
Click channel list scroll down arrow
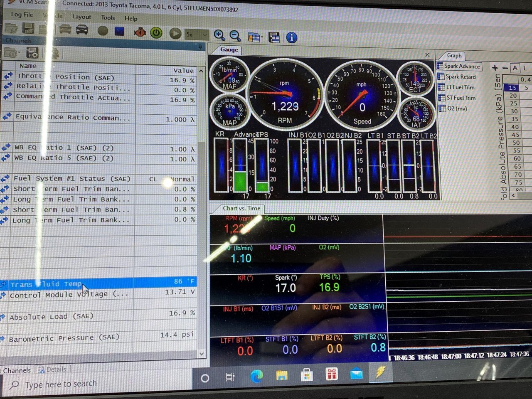202,354
